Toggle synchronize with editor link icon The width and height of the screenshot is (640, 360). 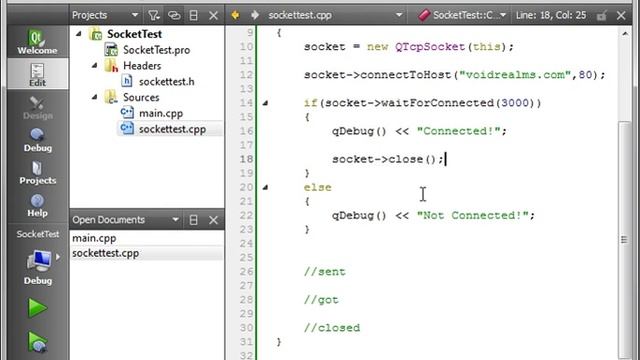coord(174,16)
